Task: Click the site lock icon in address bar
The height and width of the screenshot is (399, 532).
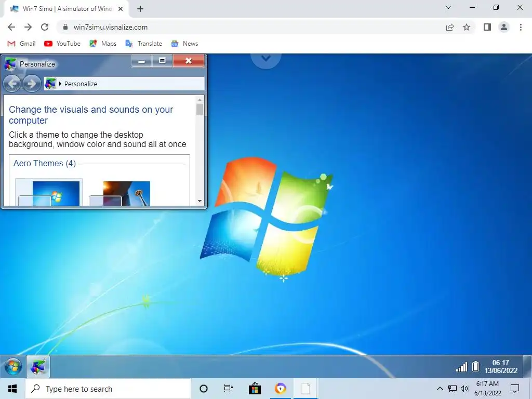Action: click(65, 27)
